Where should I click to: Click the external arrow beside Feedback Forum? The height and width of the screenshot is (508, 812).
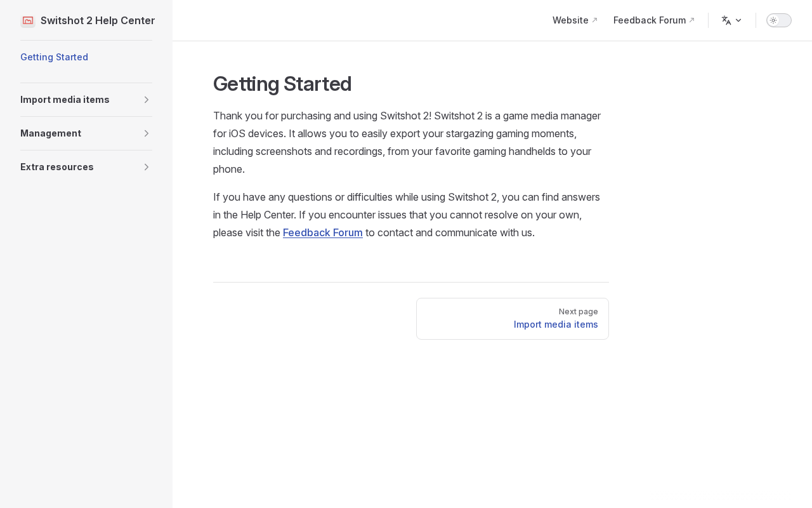(691, 20)
